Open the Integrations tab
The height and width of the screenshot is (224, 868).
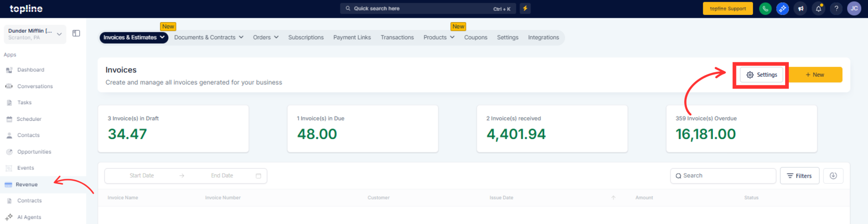(543, 38)
